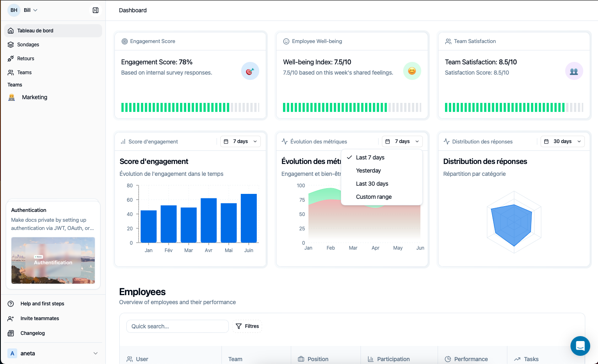Open Retours via its megaphone icon
The image size is (598, 364).
pos(10,58)
